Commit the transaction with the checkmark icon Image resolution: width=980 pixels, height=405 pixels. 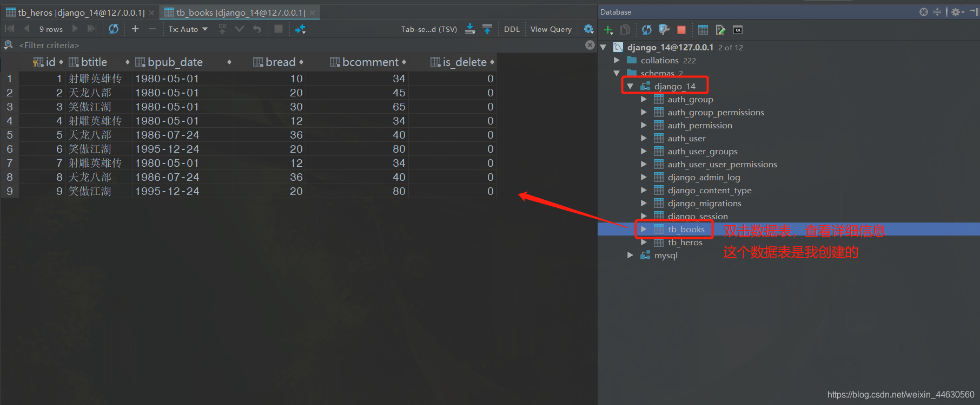240,29
